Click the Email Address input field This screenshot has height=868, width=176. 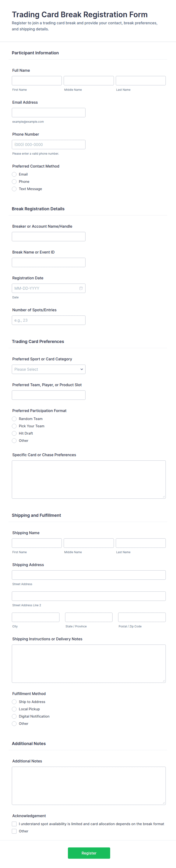pos(48,113)
